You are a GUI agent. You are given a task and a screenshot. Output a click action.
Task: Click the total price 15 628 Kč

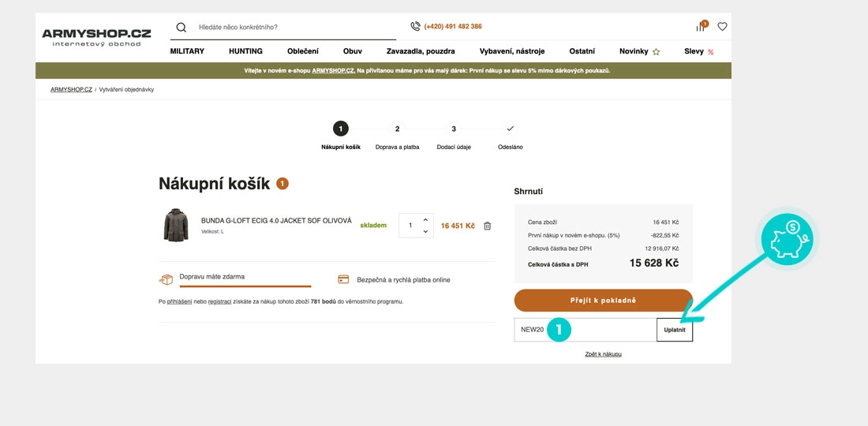(654, 263)
